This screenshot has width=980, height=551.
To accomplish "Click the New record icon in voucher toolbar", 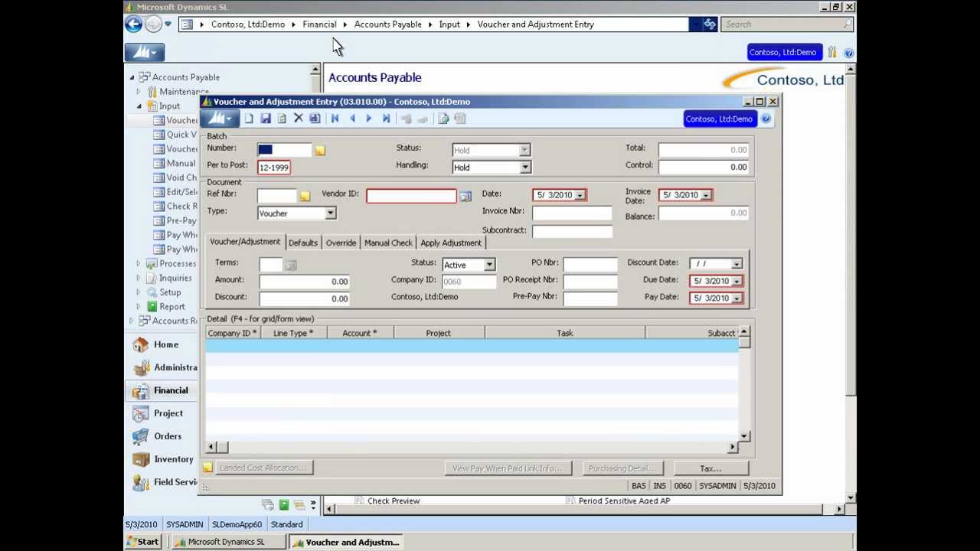I will point(249,119).
